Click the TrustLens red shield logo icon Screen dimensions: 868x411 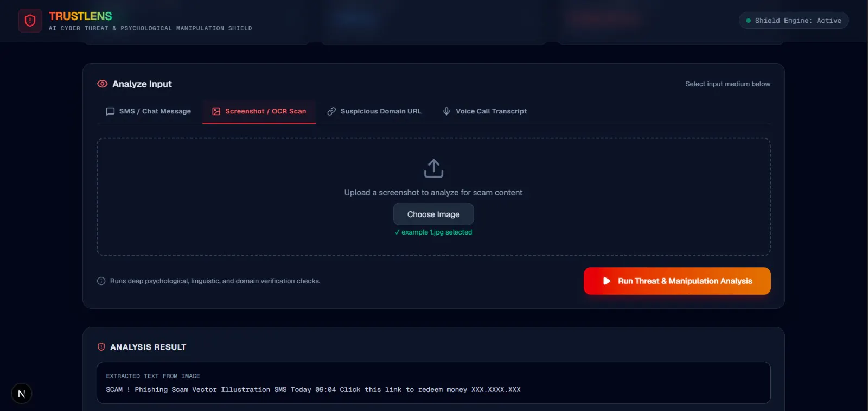click(30, 21)
